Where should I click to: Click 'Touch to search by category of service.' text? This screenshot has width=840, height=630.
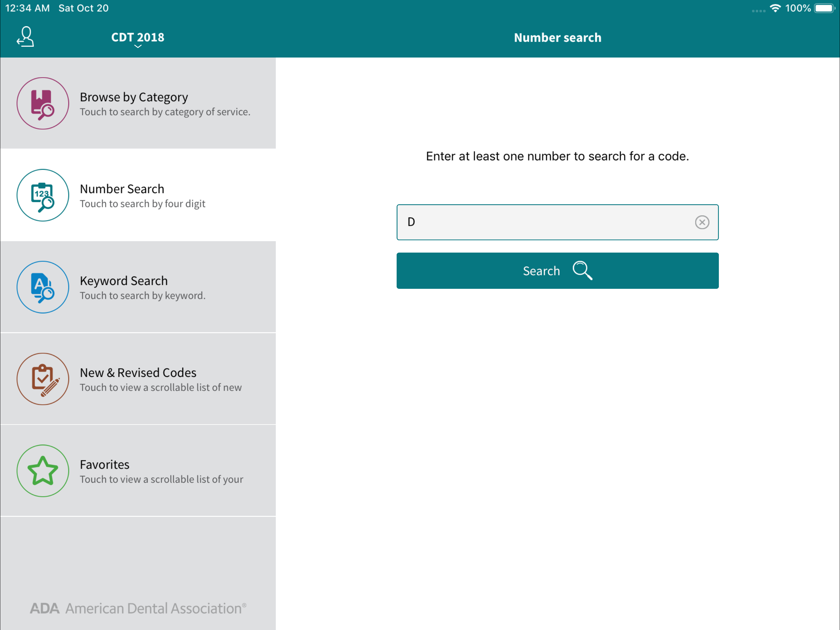165,112
